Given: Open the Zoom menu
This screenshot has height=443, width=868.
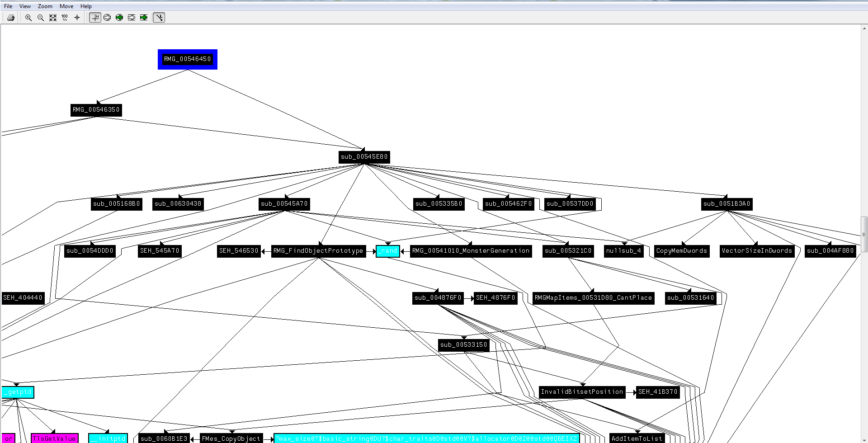Looking at the screenshot, I should (45, 6).
